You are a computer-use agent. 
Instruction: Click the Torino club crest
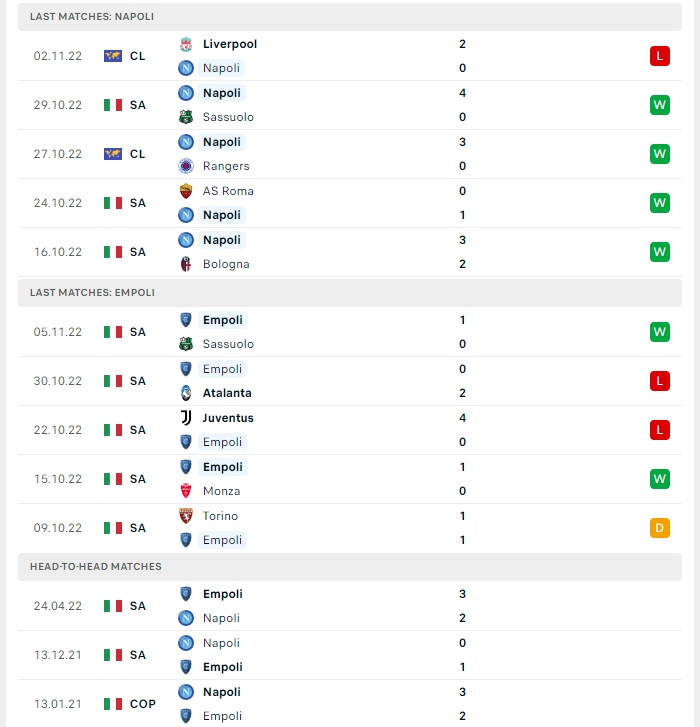pos(186,516)
